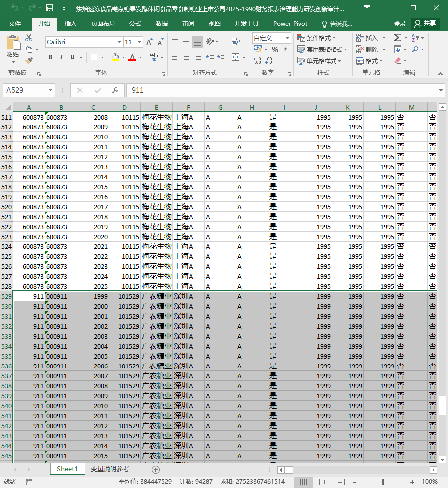The image size is (448, 488).
Task: Open the Name Box dropdown arrow
Action: (50, 90)
